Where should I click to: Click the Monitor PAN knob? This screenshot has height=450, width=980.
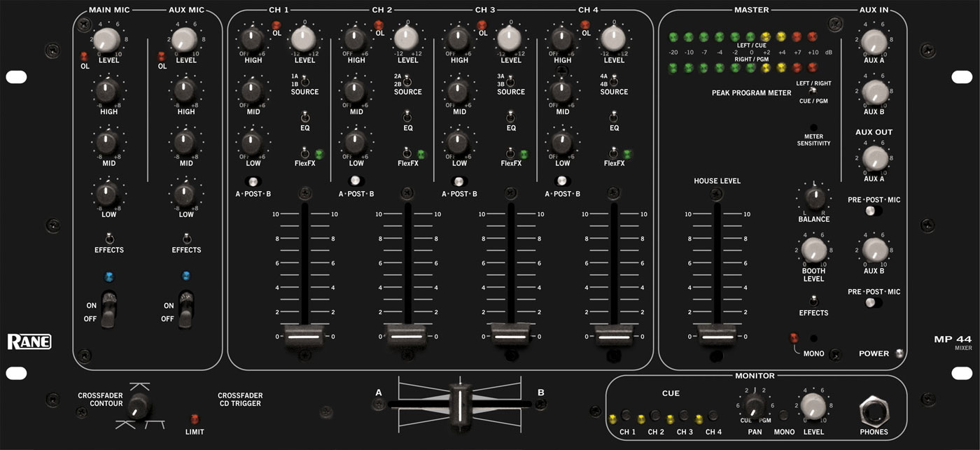754,406
